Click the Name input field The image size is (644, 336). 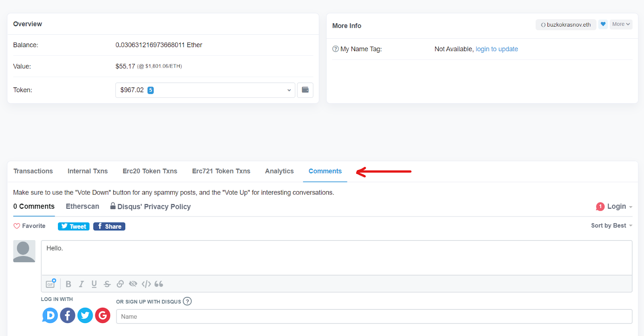(374, 317)
